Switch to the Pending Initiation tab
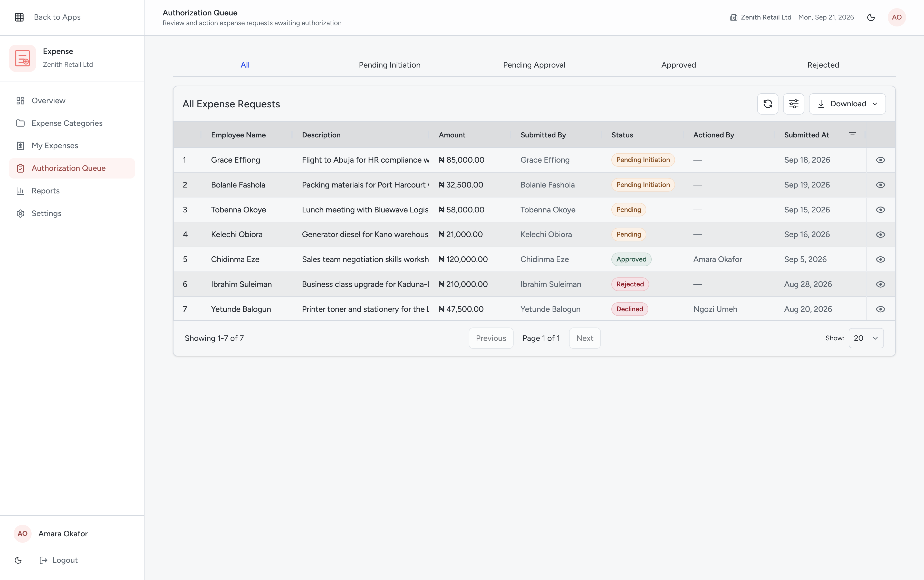 (390, 65)
